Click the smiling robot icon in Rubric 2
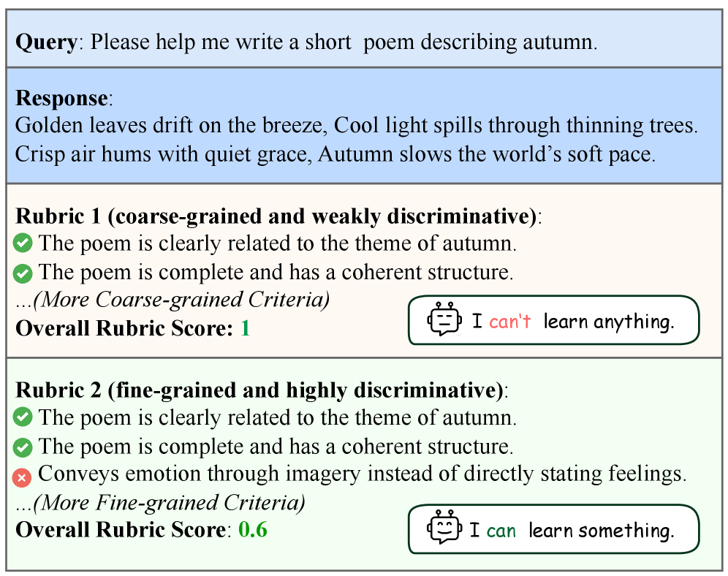This screenshot has width=728, height=576. tap(445, 528)
